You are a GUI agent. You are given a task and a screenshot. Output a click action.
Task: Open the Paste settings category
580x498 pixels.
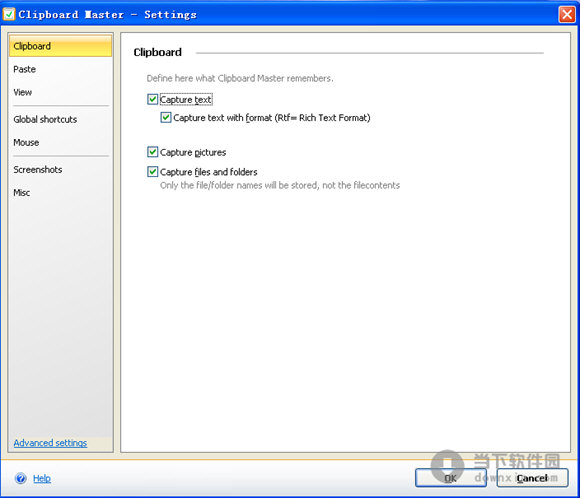[x=60, y=69]
